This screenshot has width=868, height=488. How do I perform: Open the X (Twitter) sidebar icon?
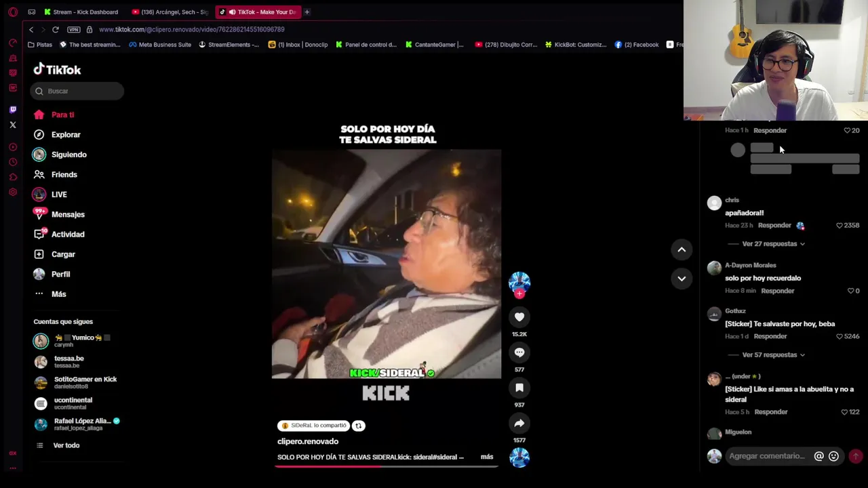point(13,125)
